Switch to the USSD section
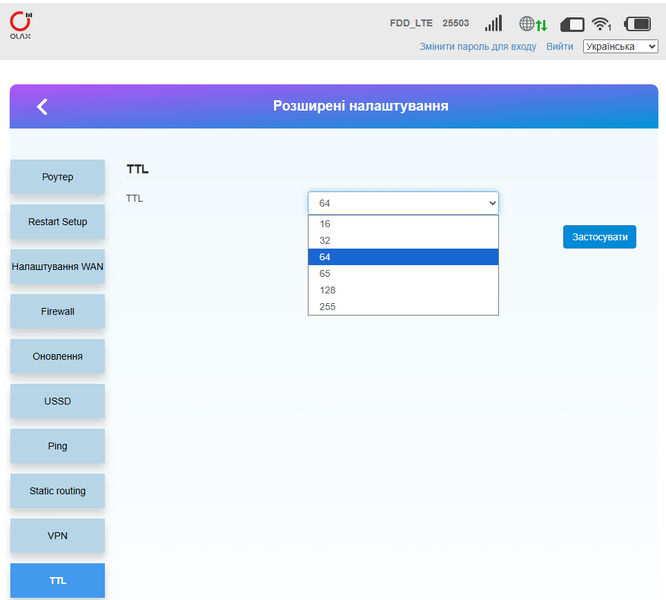The height and width of the screenshot is (600, 666). [x=57, y=401]
